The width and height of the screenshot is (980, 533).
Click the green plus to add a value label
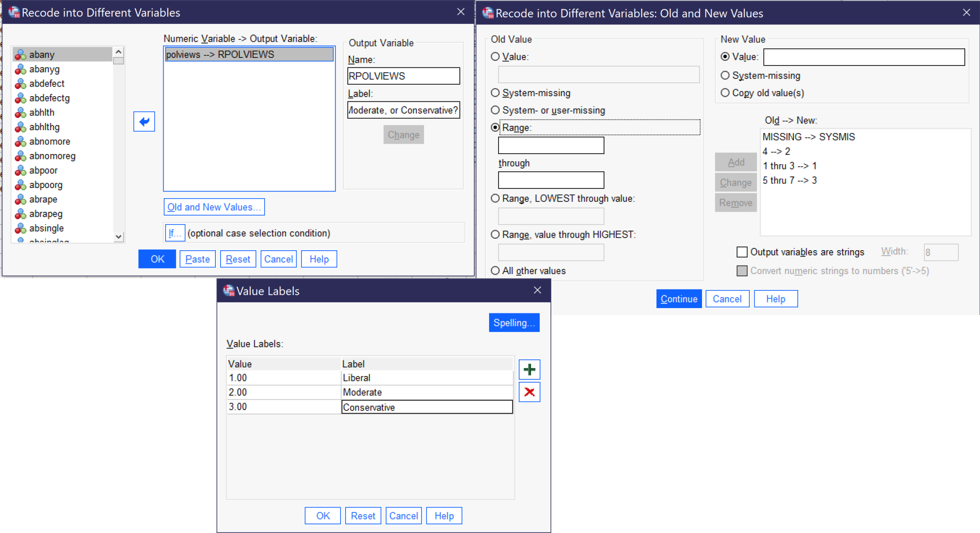coord(529,369)
